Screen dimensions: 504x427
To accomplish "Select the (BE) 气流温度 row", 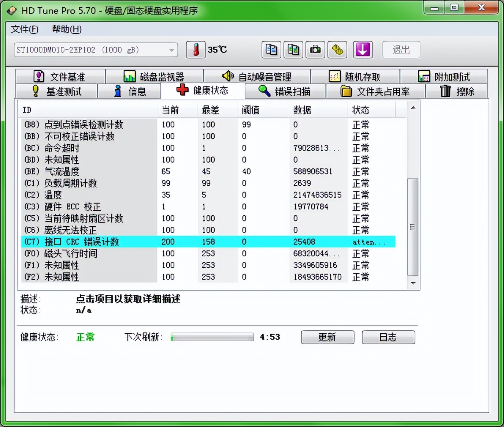I will coord(208,171).
